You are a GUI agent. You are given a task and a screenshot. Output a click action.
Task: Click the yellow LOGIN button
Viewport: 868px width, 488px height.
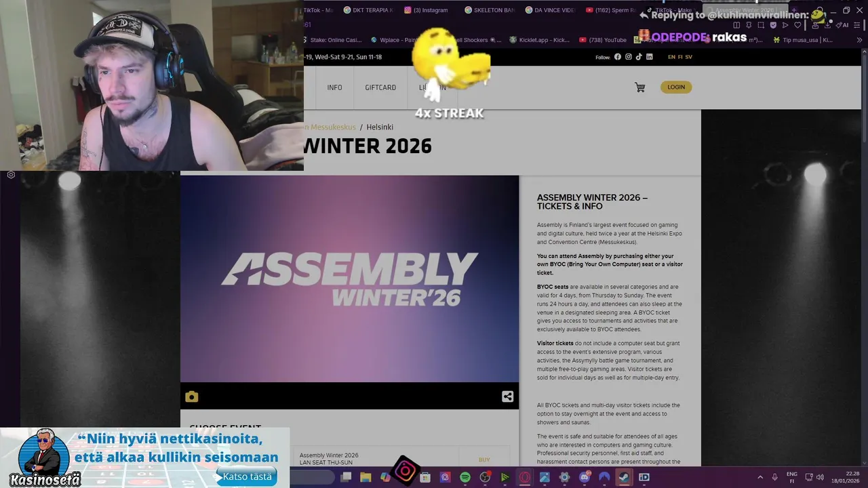click(676, 87)
